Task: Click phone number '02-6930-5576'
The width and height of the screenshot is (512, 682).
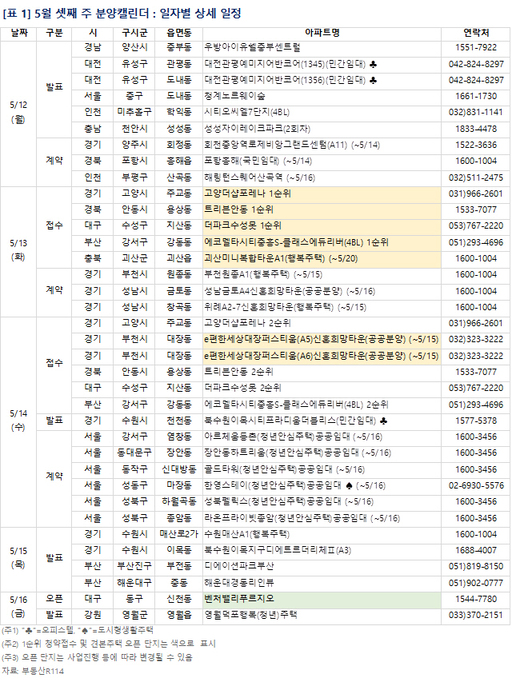Action: point(476,485)
